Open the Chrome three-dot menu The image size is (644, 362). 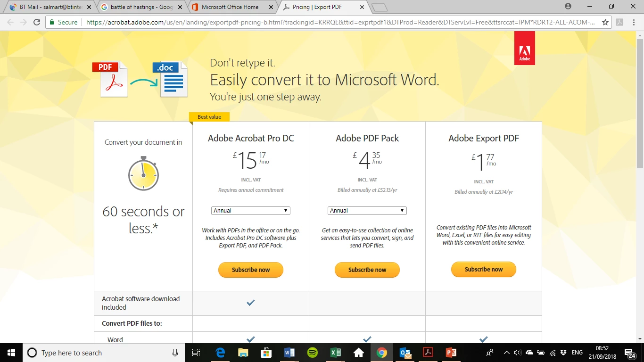[x=633, y=22]
